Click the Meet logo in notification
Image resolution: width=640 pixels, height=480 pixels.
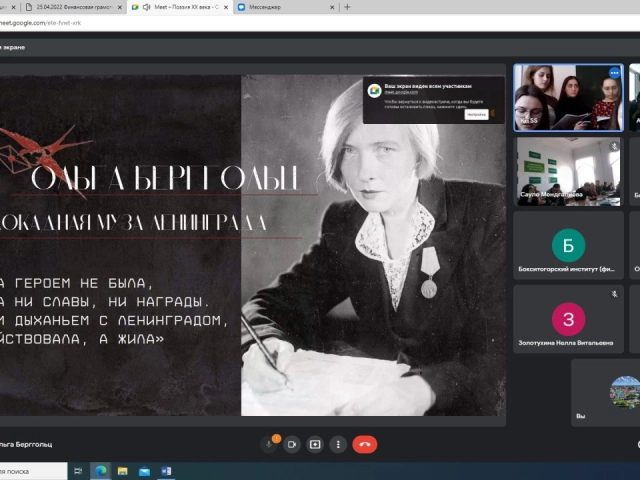[374, 91]
